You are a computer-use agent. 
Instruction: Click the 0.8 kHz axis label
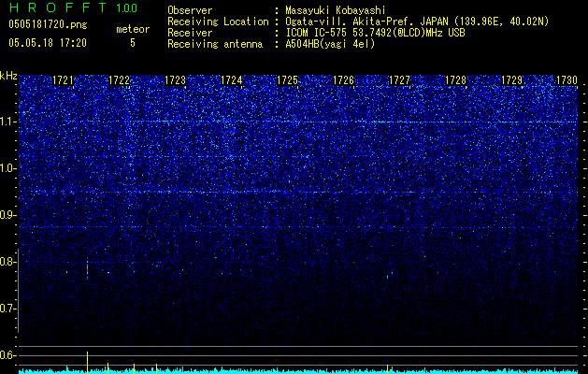(8, 262)
